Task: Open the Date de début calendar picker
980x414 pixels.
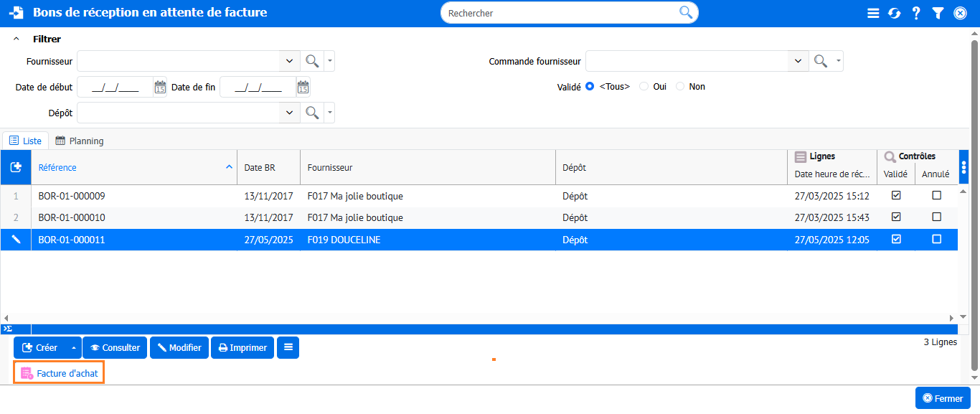Action: [160, 88]
